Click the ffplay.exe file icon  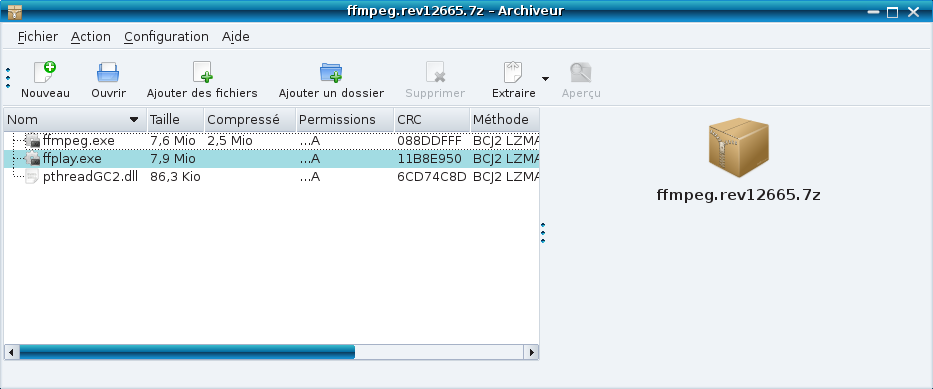pos(33,159)
